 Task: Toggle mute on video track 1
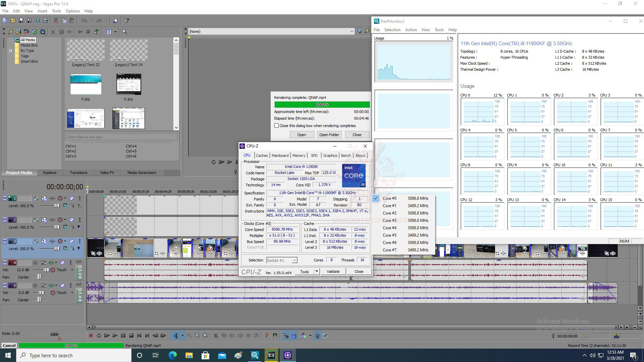71,198
